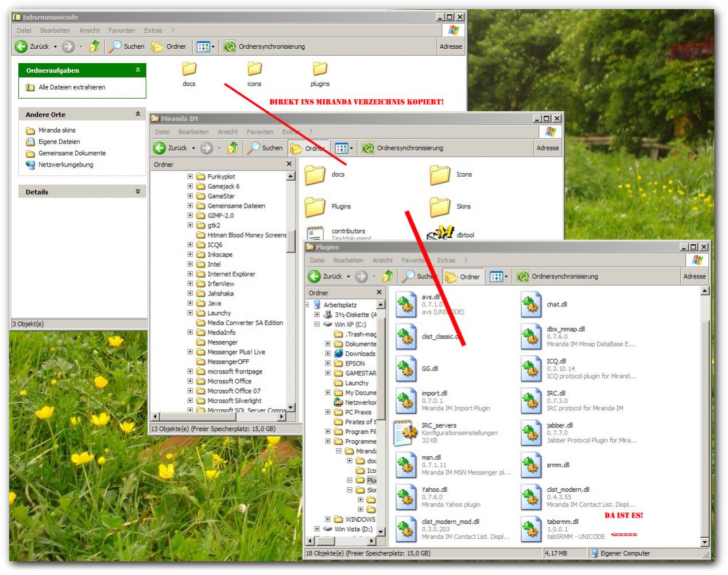Open Plugins folder in Miranda IM window
Image resolution: width=728 pixels, height=575 pixels.
(x=327, y=207)
